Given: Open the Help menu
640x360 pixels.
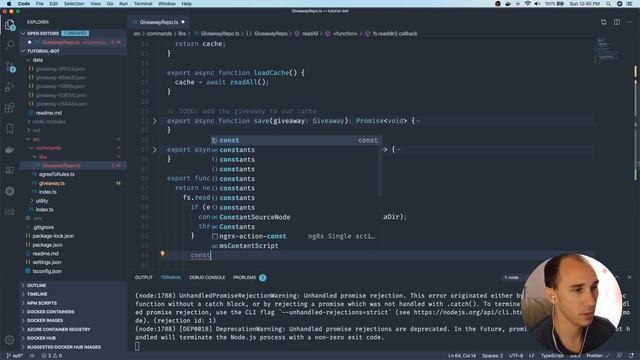Looking at the screenshot, I should coord(187,4).
